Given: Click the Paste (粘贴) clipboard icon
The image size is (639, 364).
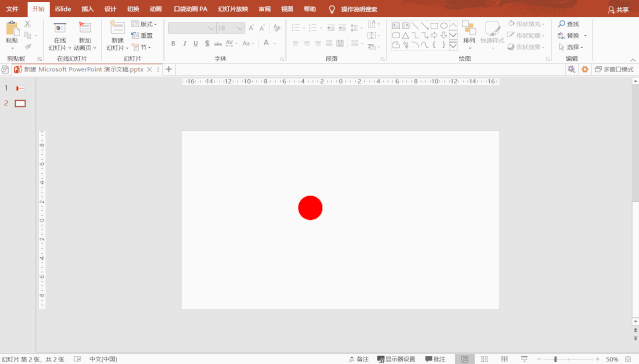Looking at the screenshot, I should (x=12, y=29).
